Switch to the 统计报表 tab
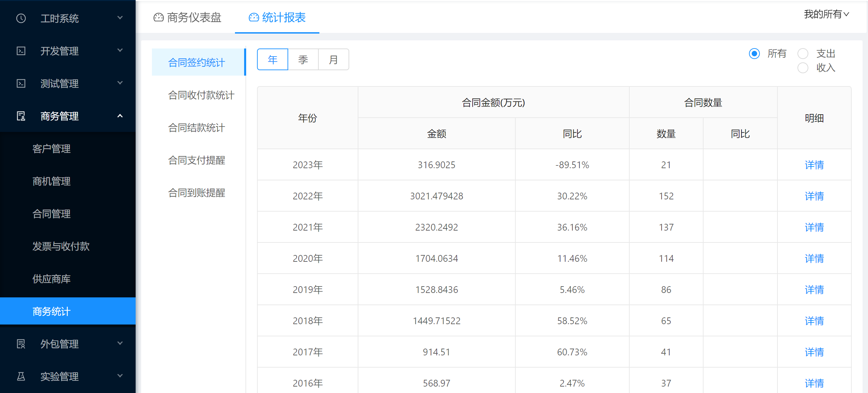Viewport: 868px width, 393px height. [277, 17]
